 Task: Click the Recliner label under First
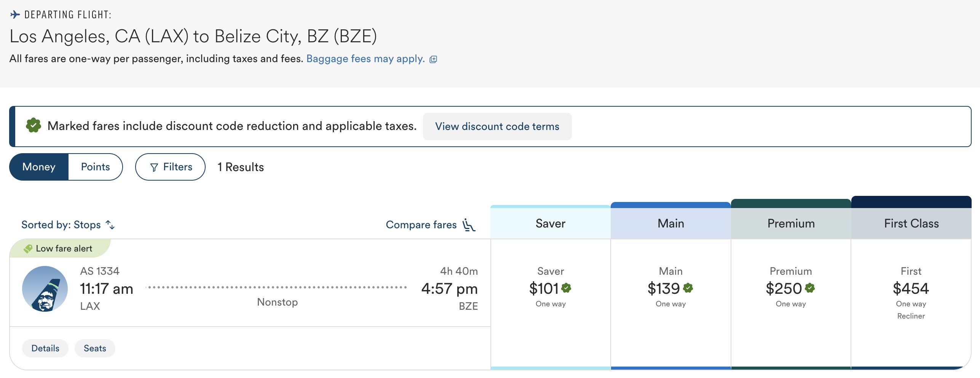coord(911,316)
